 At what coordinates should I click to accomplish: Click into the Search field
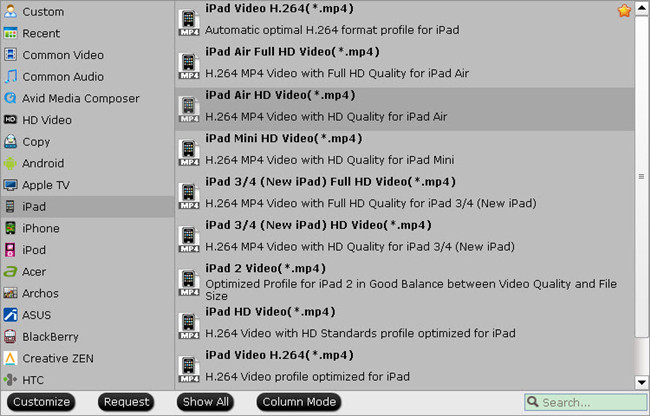pos(586,402)
